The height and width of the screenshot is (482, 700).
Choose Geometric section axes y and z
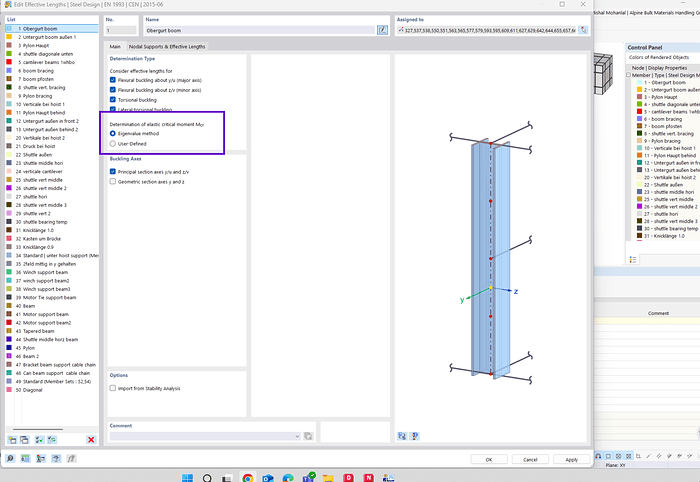(x=113, y=181)
